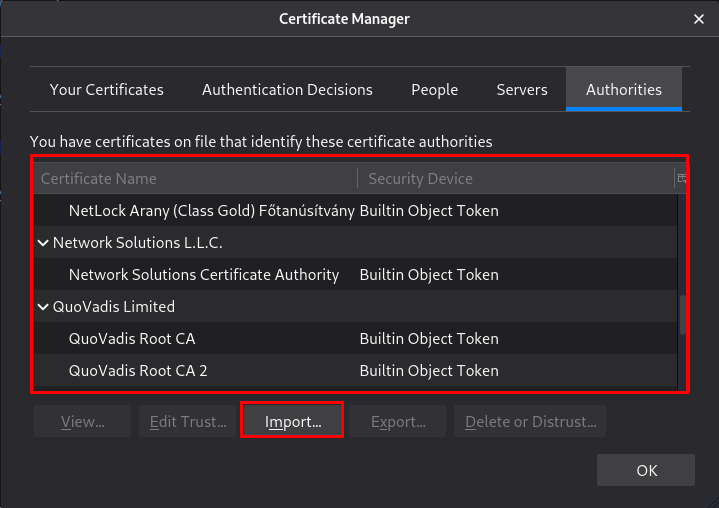Click Builtin Object Token in NetLock Arany row

point(429,210)
